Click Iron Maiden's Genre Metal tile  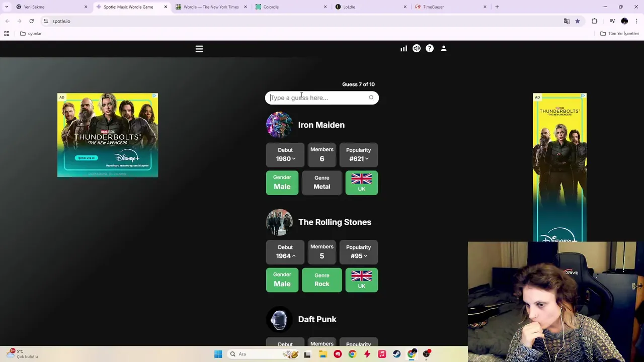coord(322,183)
